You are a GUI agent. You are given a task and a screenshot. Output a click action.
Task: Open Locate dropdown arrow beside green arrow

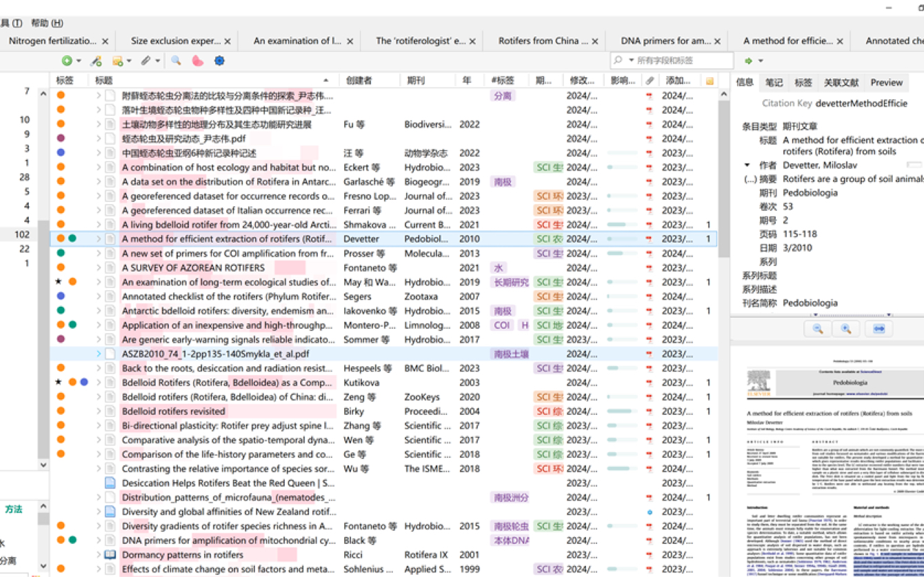(761, 61)
